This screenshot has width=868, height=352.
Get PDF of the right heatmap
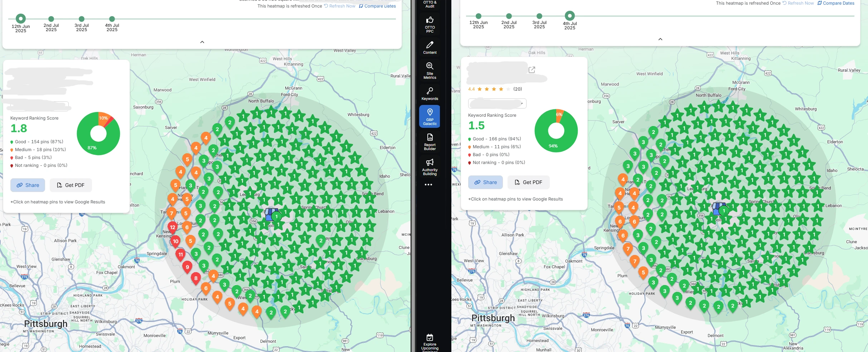[x=529, y=182]
